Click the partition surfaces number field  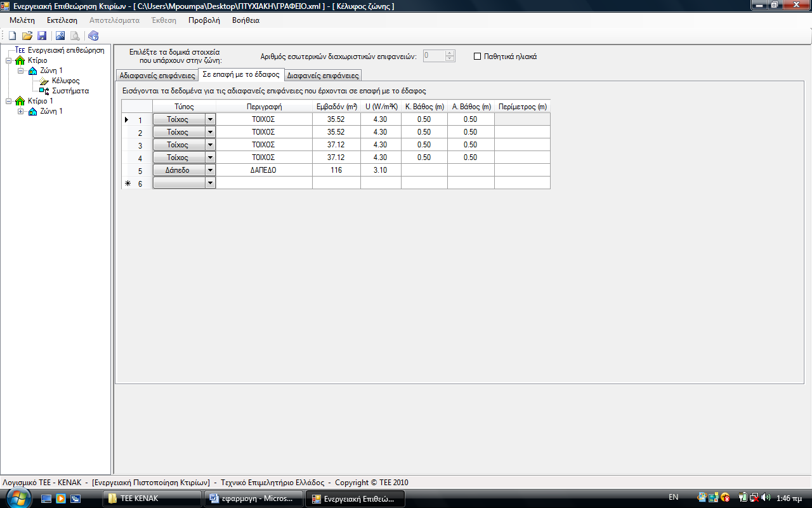(434, 56)
